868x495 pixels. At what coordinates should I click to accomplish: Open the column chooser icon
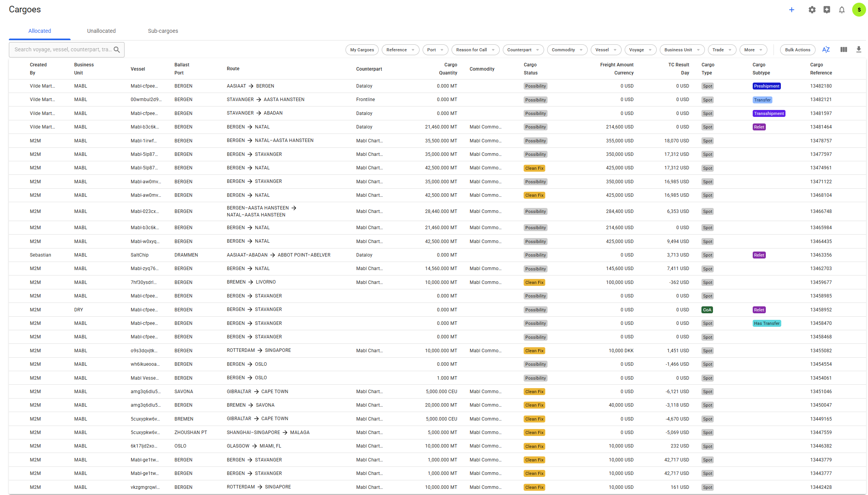843,50
